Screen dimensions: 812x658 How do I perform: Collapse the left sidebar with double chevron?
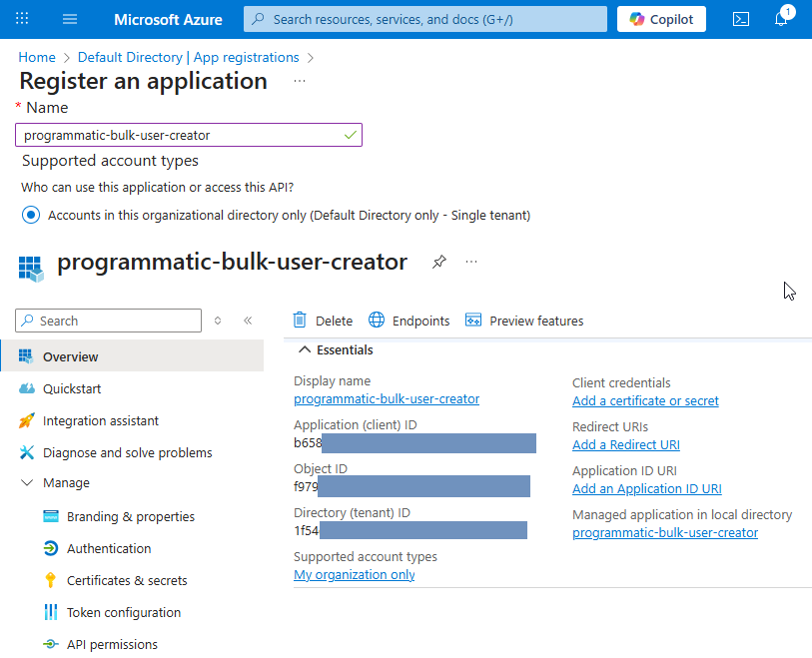tap(248, 321)
